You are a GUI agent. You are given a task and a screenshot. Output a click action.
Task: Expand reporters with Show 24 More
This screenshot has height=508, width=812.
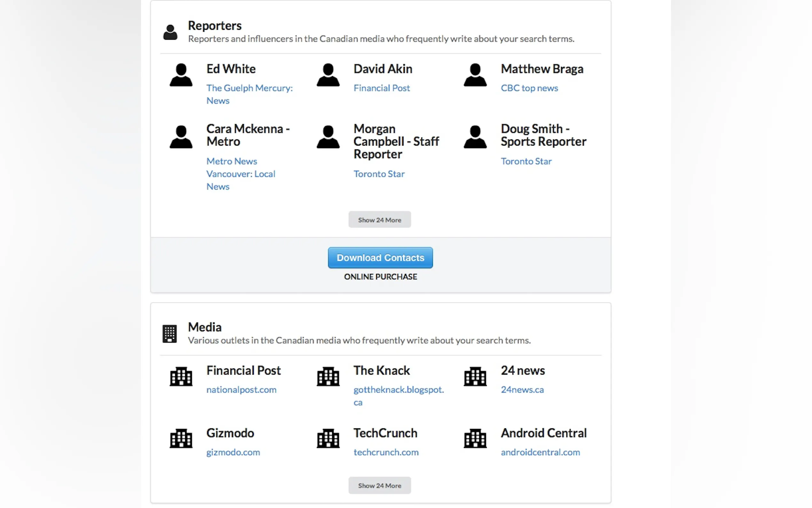click(x=379, y=220)
